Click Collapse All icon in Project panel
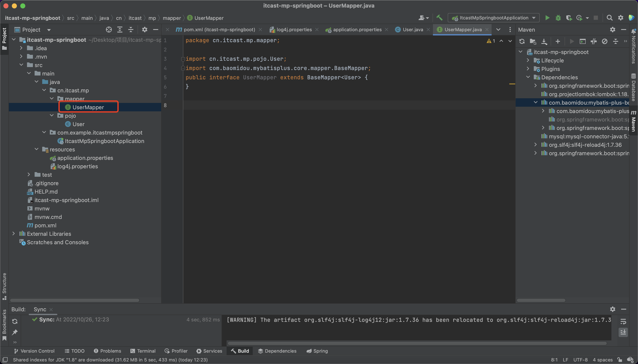Viewport: 638px width, 364px height. [x=131, y=30]
